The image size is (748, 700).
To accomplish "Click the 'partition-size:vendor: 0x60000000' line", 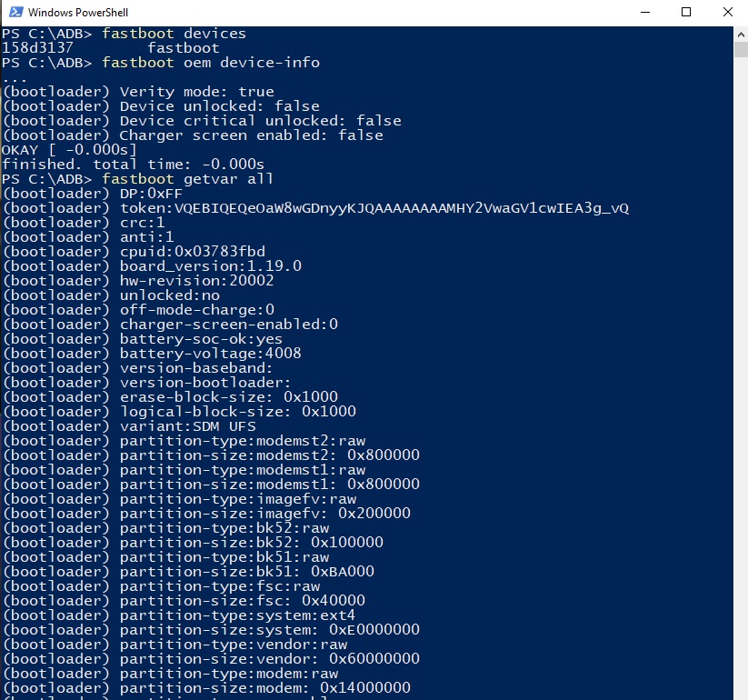I will pos(211,659).
